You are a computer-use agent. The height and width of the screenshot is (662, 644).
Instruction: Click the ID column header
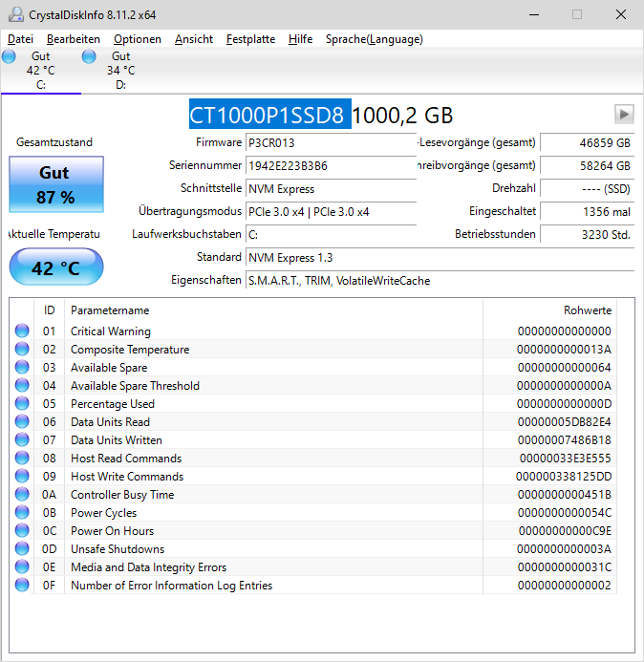click(49, 310)
